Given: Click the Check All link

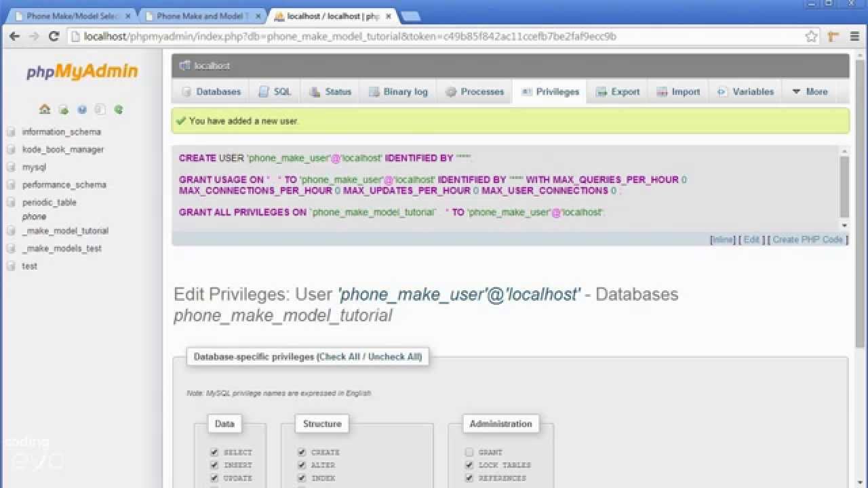Looking at the screenshot, I should coord(339,357).
